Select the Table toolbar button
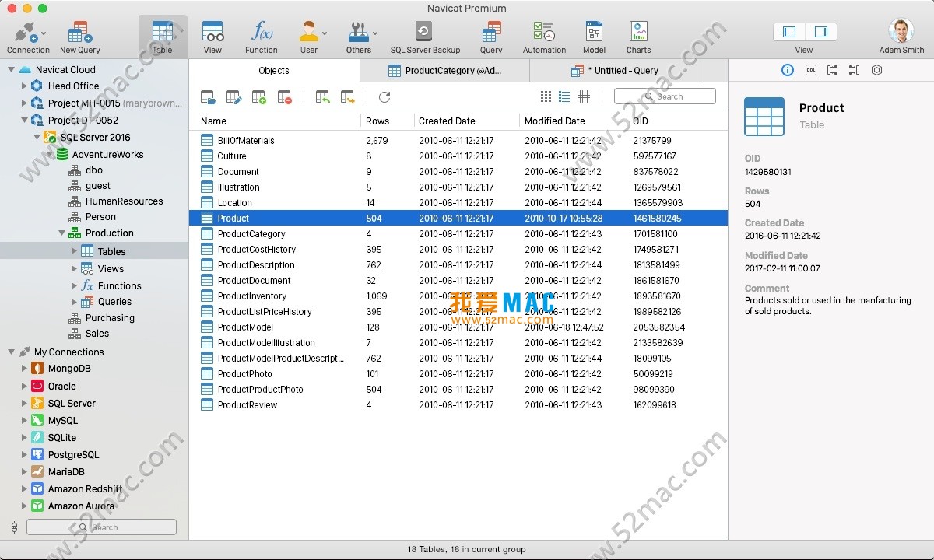This screenshot has width=934, height=560. 163,37
